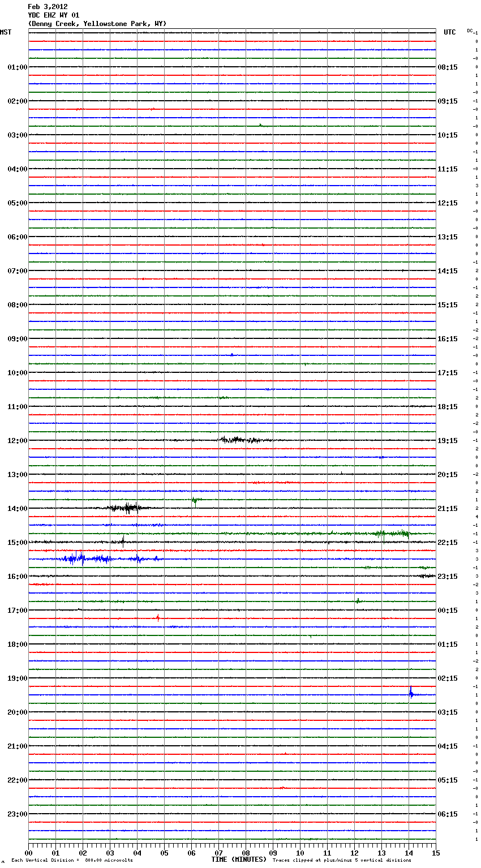Click the 19:15 UTC time label
This screenshot has height=868, width=481.
[x=448, y=440]
